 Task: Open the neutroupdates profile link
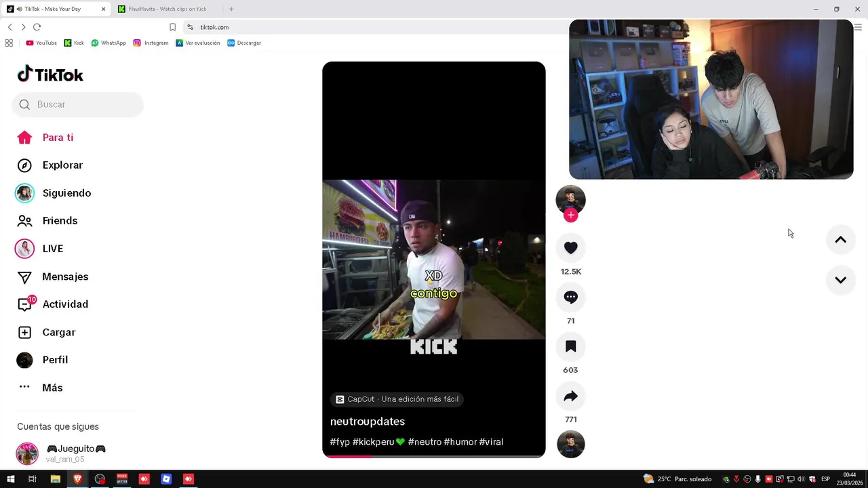click(368, 422)
